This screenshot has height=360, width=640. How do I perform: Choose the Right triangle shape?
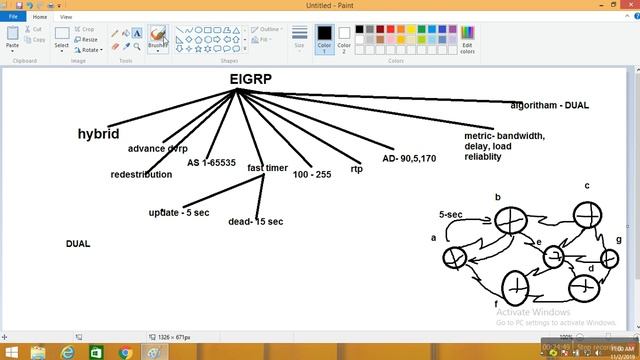click(x=179, y=40)
